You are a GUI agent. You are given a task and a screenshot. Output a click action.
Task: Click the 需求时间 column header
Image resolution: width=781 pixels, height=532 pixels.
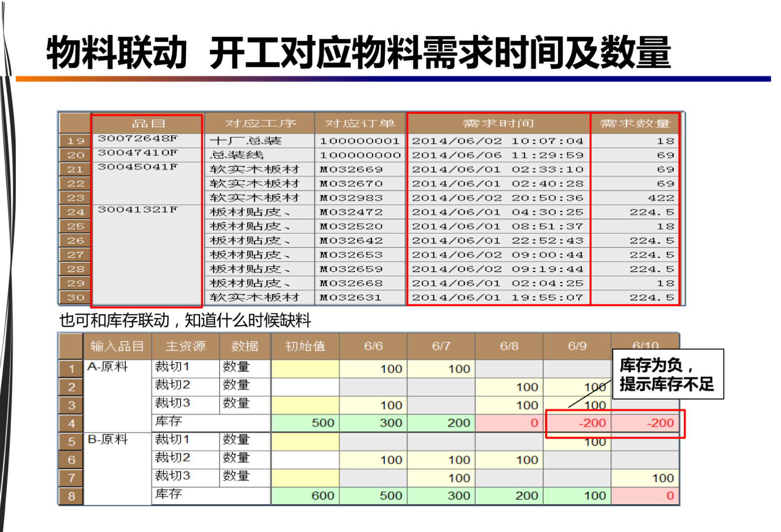(x=499, y=123)
